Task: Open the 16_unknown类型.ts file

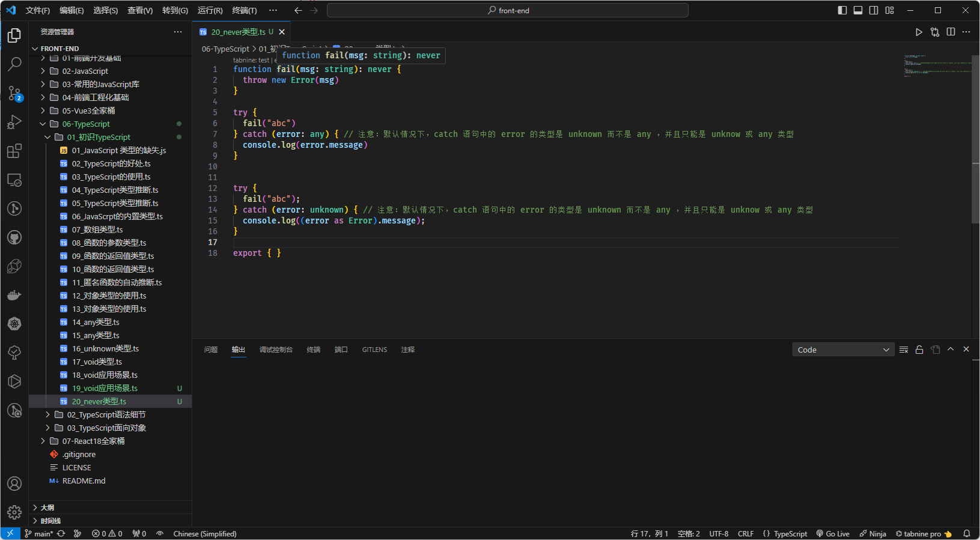Action: click(105, 348)
